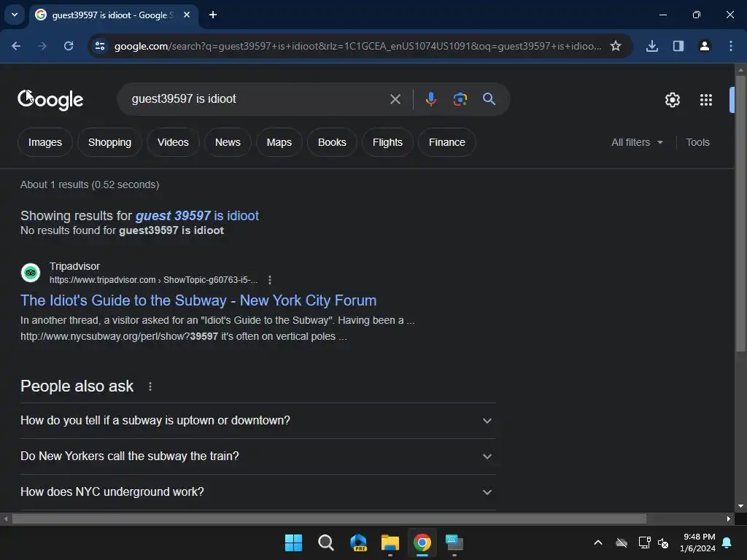The width and height of the screenshot is (747, 560).
Task: Open People also ask options menu
Action: (150, 386)
